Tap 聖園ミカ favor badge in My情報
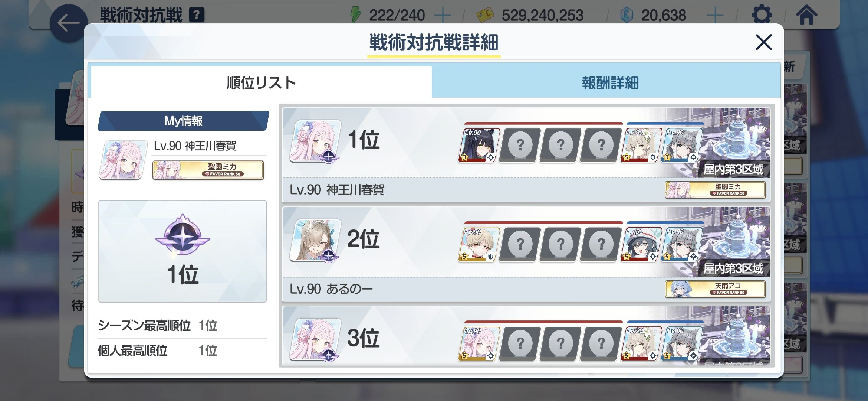This screenshot has width=868, height=401. pos(208,170)
